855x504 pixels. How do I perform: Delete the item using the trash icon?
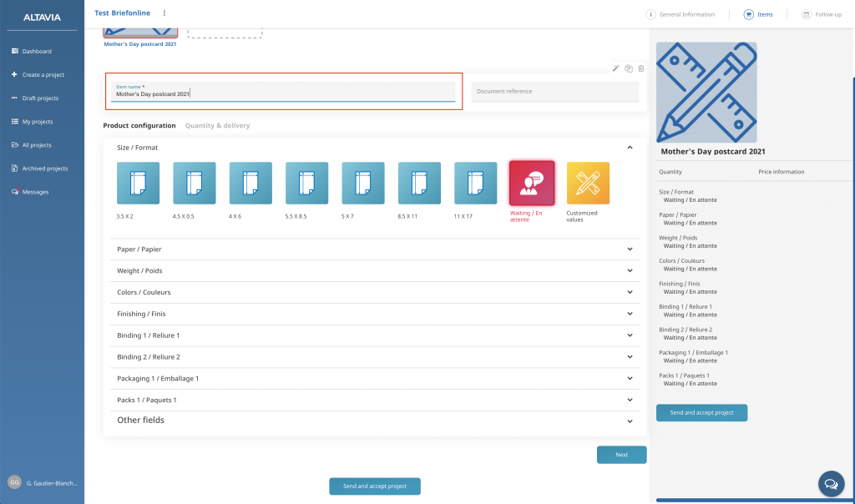640,68
